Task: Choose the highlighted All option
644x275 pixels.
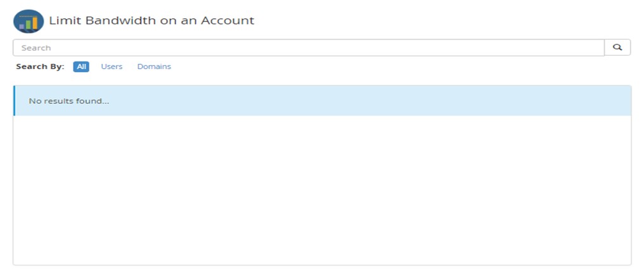Action: [81, 67]
